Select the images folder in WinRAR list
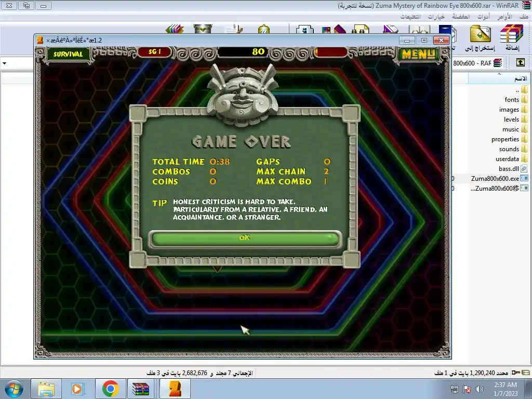Image resolution: width=532 pixels, height=399 pixels. coord(514,109)
